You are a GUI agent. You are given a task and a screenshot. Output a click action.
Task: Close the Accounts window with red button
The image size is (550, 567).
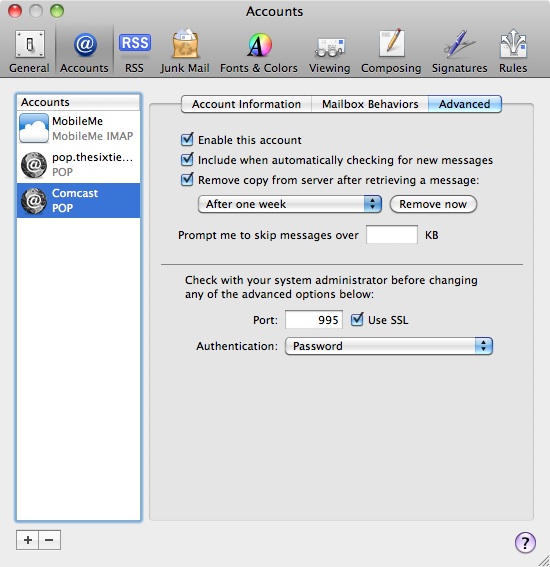point(15,11)
